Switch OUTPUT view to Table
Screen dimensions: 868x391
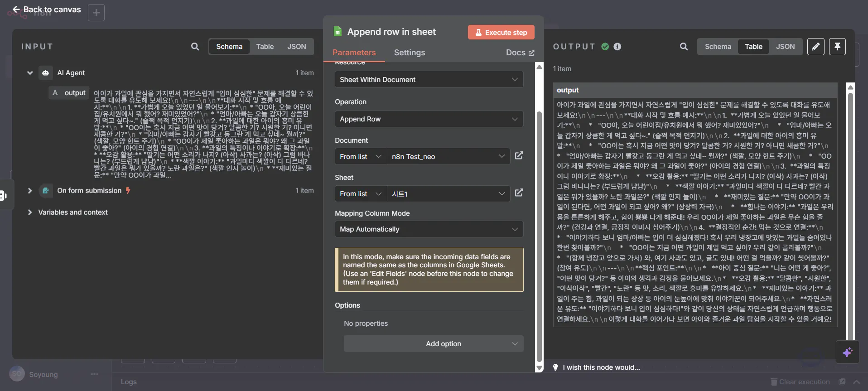753,47
